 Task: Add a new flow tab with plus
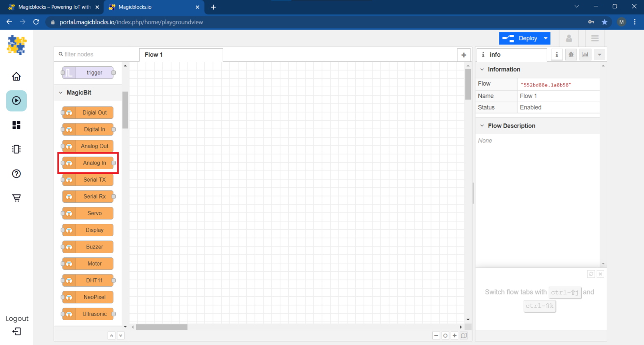pyautogui.click(x=464, y=55)
